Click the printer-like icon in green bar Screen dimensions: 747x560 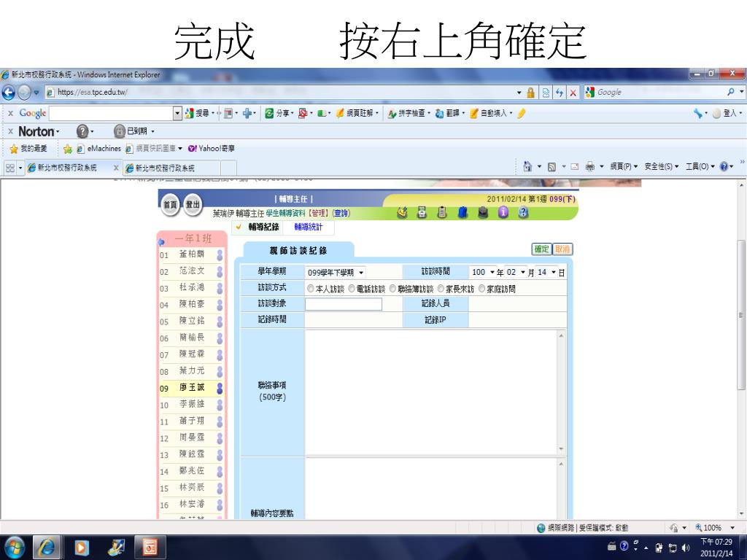tap(422, 212)
